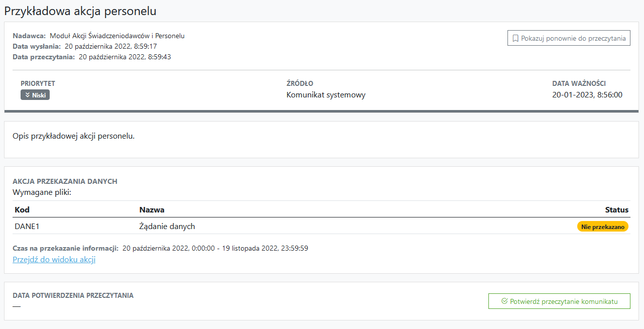The image size is (644, 329).
Task: Select the Nazwa column header
Action: [152, 209]
